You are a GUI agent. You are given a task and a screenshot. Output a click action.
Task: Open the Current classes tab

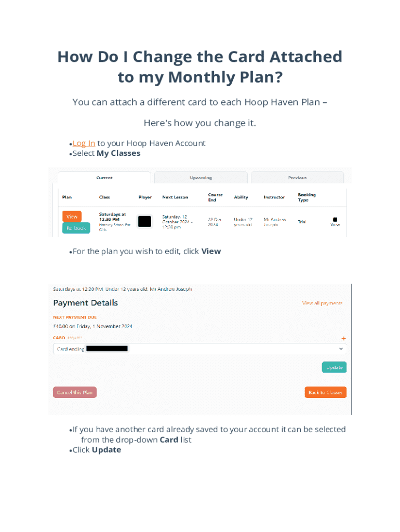104,178
